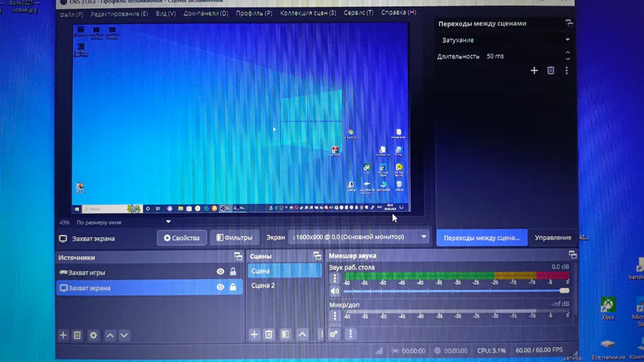The image size is (644, 362).
Task: Open advanced audio properties gears icon
Action: [x=334, y=334]
